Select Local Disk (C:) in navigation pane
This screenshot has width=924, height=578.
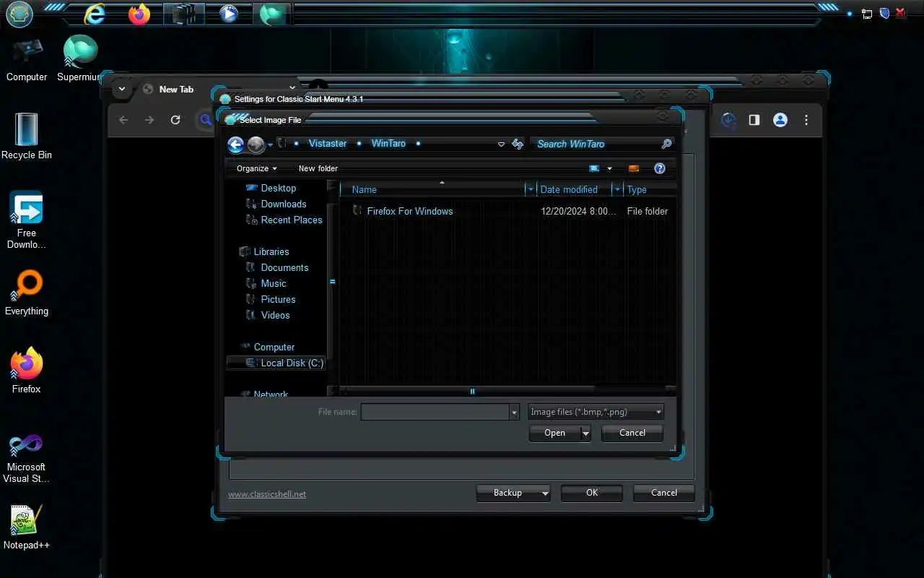pyautogui.click(x=276, y=363)
